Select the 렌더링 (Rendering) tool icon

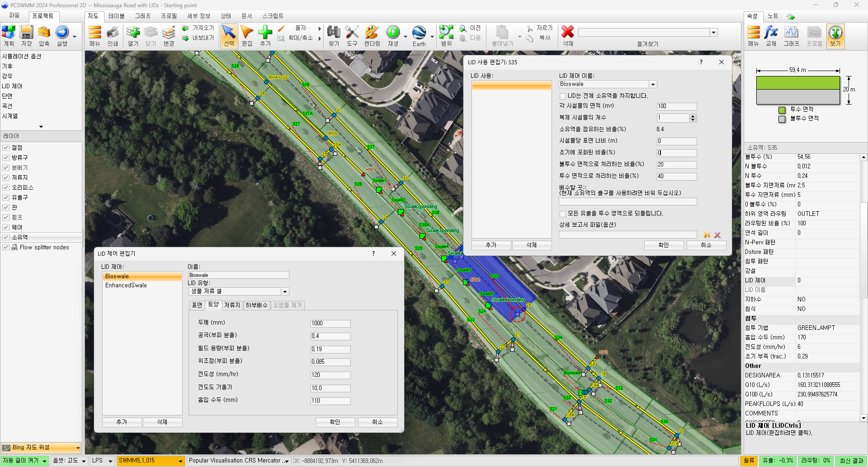(x=372, y=33)
